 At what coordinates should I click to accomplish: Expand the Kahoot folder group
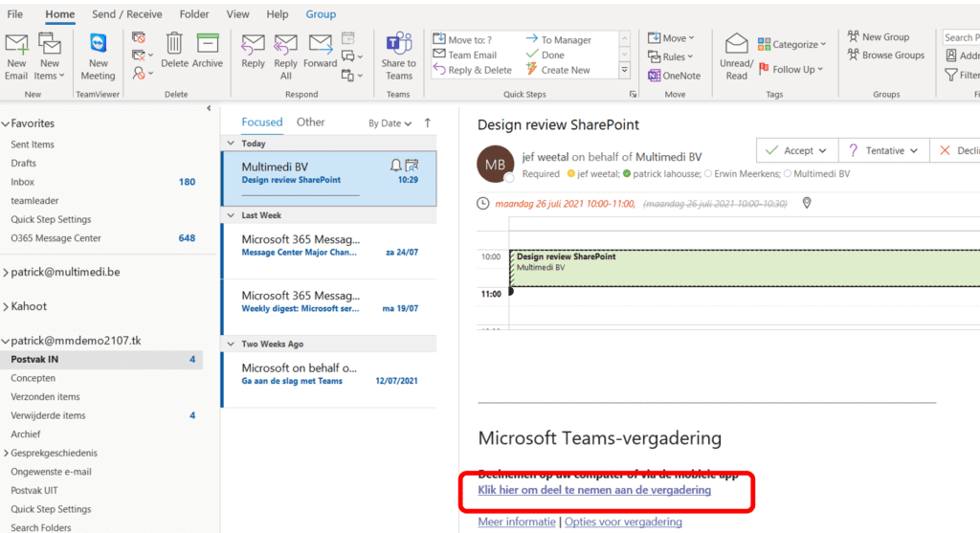tap(6, 307)
